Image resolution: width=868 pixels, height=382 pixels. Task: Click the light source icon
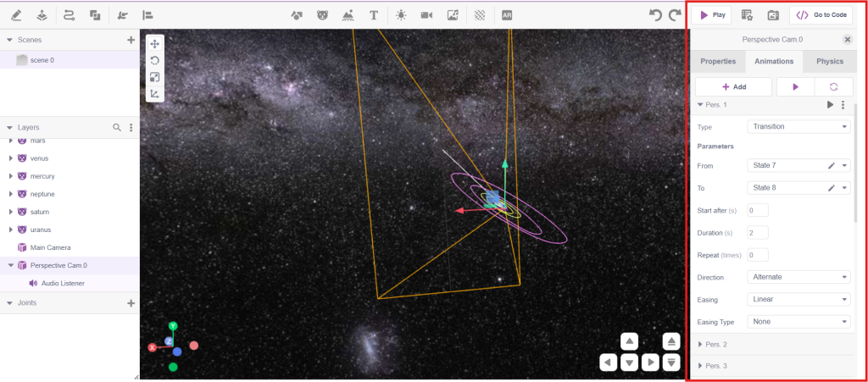point(400,15)
